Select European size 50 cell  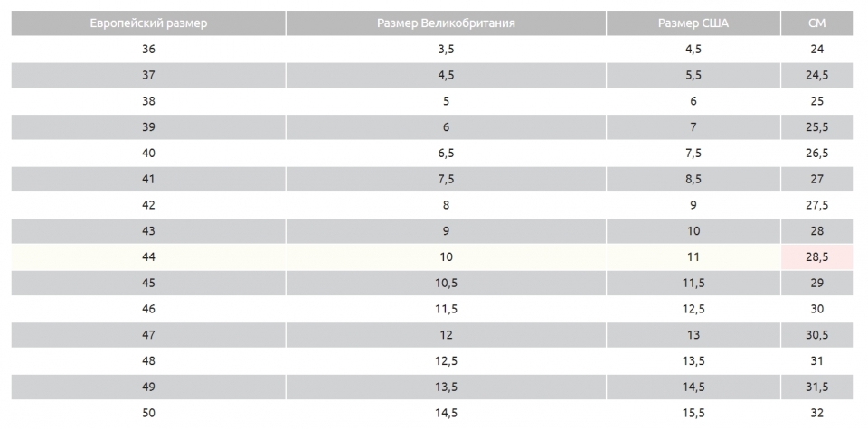[x=148, y=413]
